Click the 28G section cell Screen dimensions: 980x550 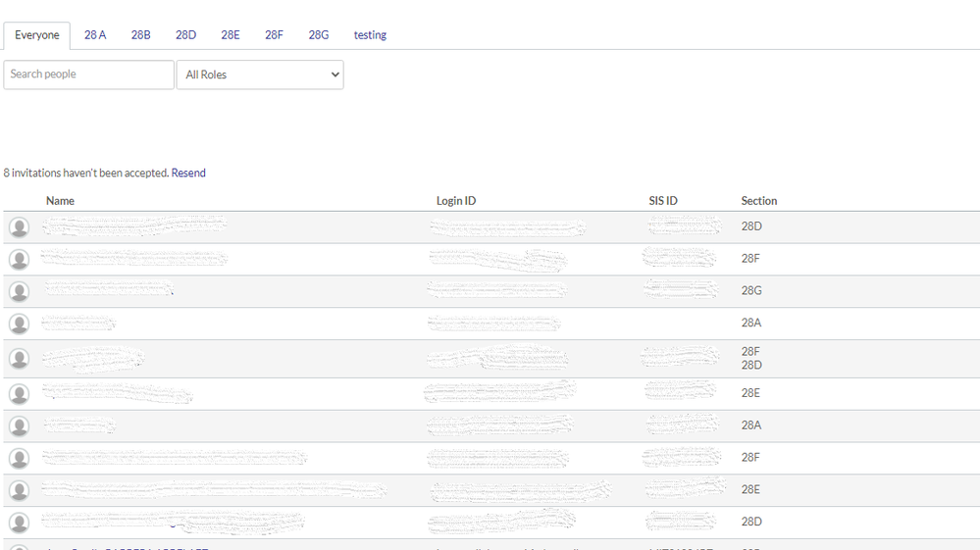click(x=751, y=291)
